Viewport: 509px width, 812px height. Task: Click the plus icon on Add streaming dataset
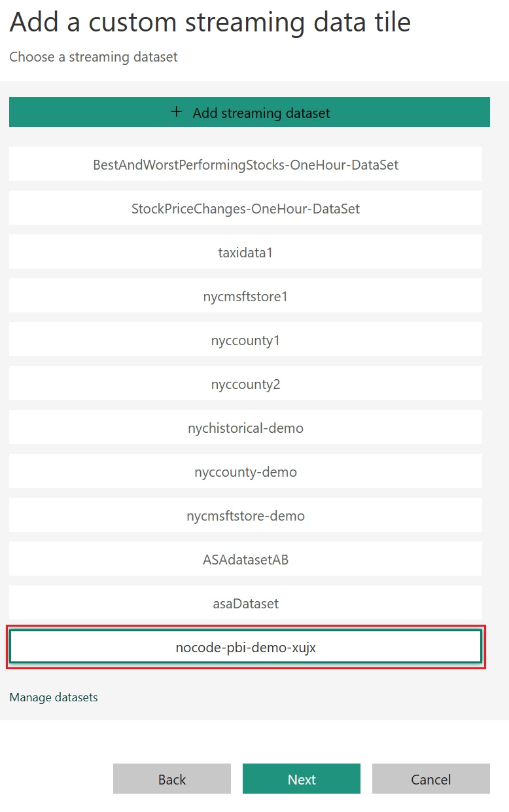176,112
